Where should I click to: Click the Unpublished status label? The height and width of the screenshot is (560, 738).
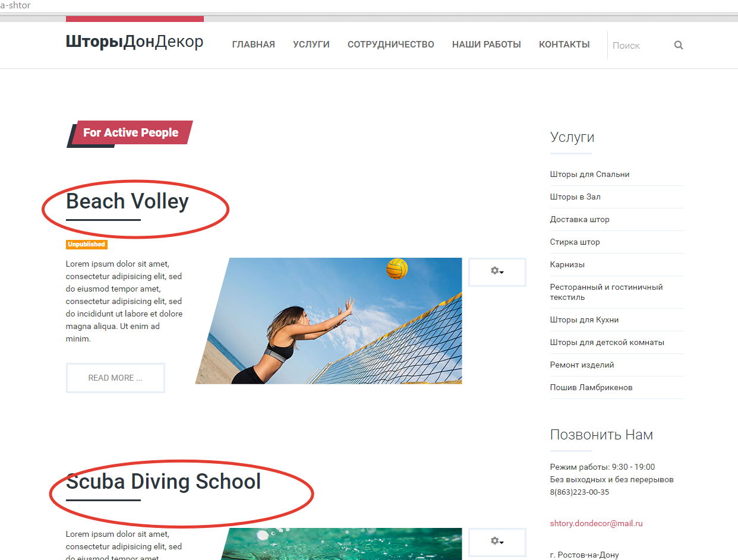point(86,245)
